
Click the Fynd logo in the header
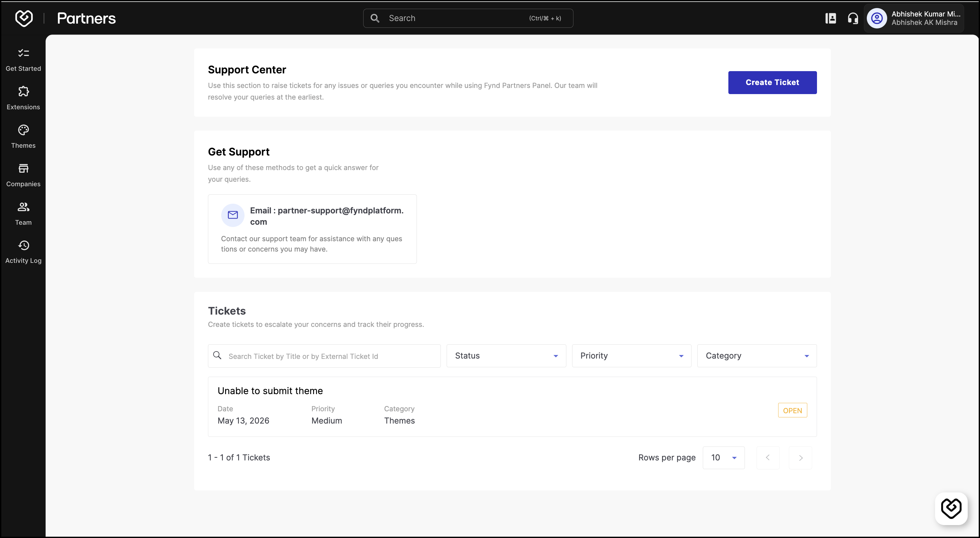[x=24, y=18]
